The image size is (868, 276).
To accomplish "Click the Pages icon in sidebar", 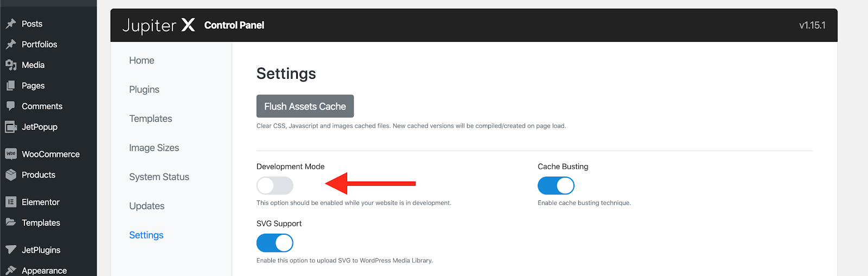I will click(x=11, y=86).
